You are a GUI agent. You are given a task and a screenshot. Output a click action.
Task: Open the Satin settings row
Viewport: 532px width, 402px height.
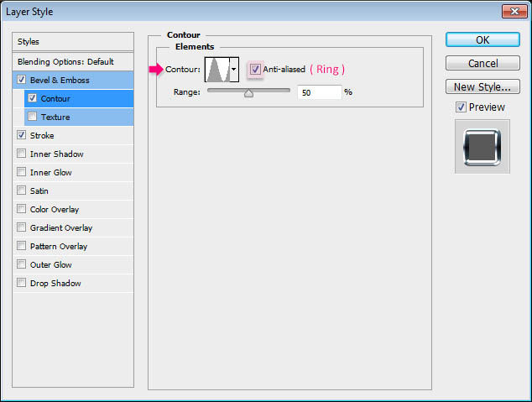point(73,191)
